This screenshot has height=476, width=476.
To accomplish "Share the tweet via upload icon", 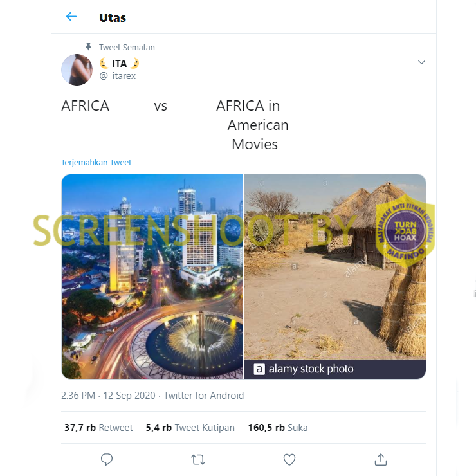I will tap(381, 459).
